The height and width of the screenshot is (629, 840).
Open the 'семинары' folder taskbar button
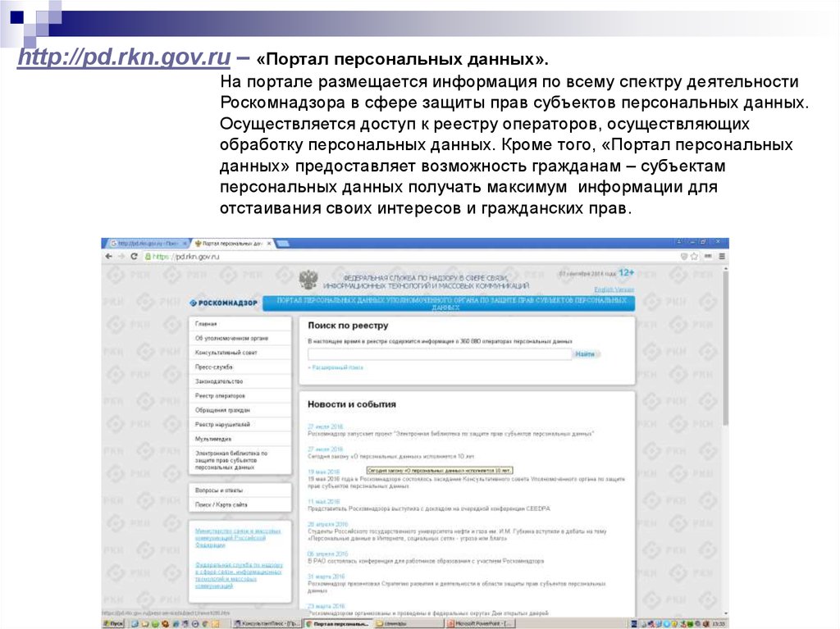(x=409, y=623)
